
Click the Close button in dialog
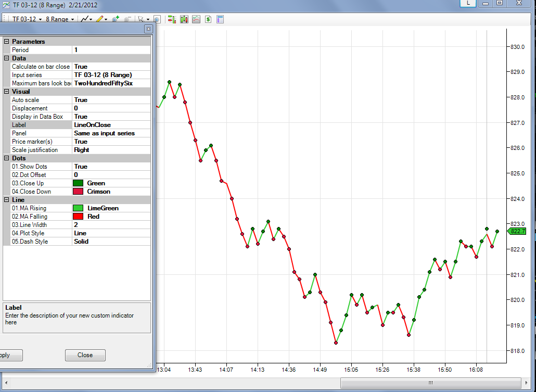pos(85,355)
